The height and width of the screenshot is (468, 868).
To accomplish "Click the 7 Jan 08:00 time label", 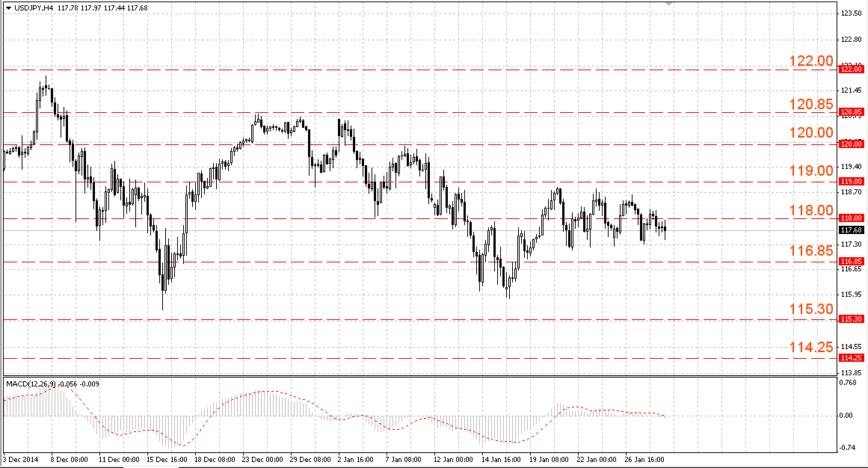I will pyautogui.click(x=404, y=460).
